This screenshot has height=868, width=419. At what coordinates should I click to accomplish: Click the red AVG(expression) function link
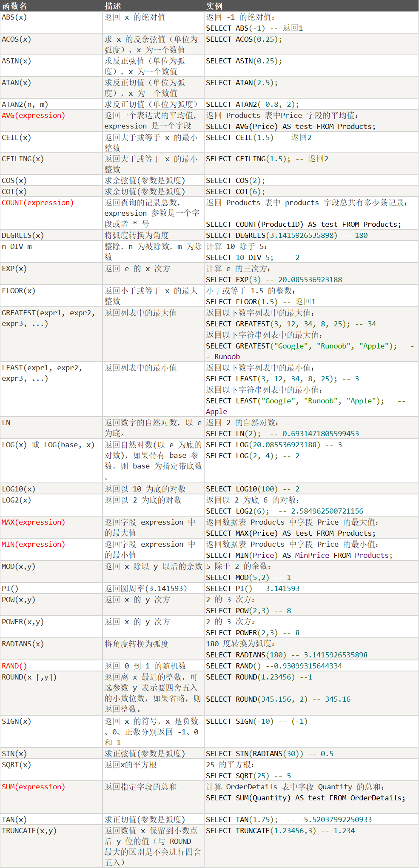click(x=33, y=116)
